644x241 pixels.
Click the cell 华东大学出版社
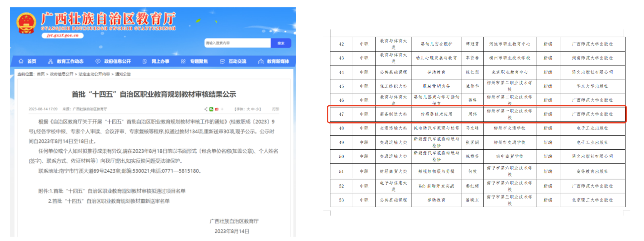pos(592,86)
